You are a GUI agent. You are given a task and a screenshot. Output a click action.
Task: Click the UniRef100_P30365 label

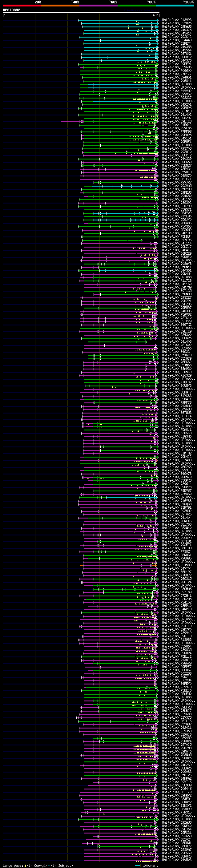click(x=177, y=227)
